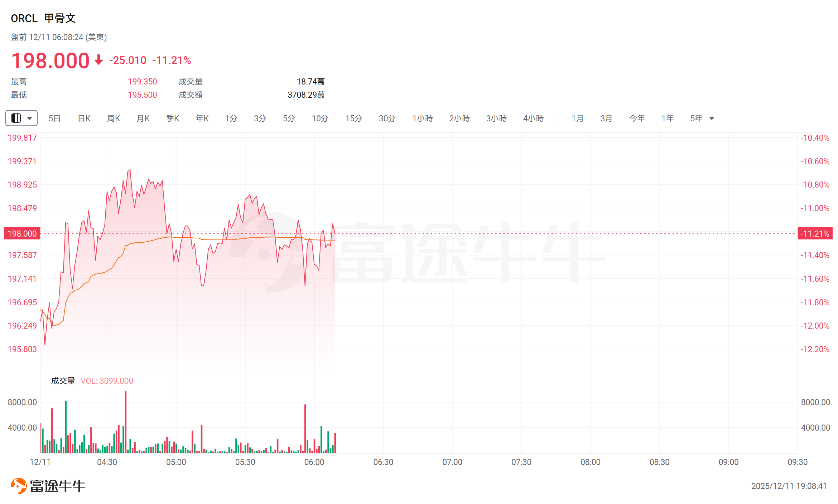The height and width of the screenshot is (504, 838).
Task: Click the -11.21% tag on right axis
Action: point(815,234)
